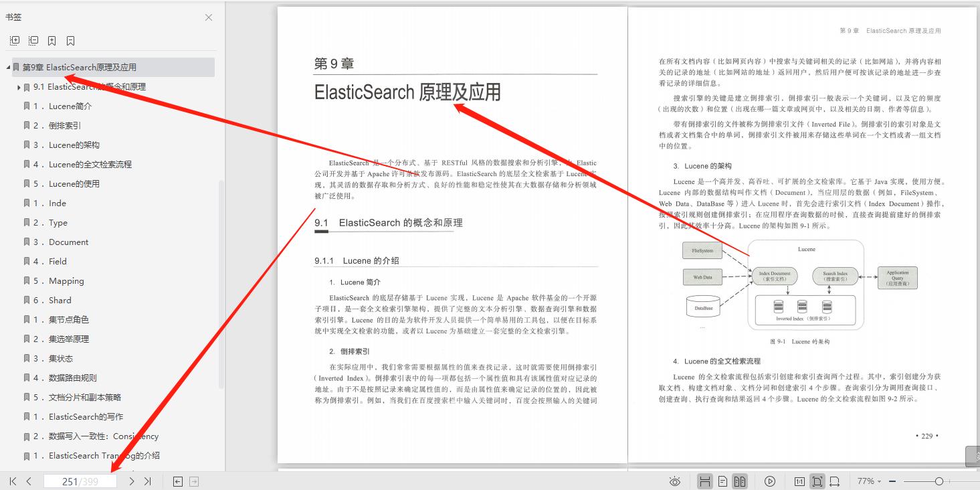Screen dimensions: 980x490
Task: Switch to single page view
Action: coord(722,481)
